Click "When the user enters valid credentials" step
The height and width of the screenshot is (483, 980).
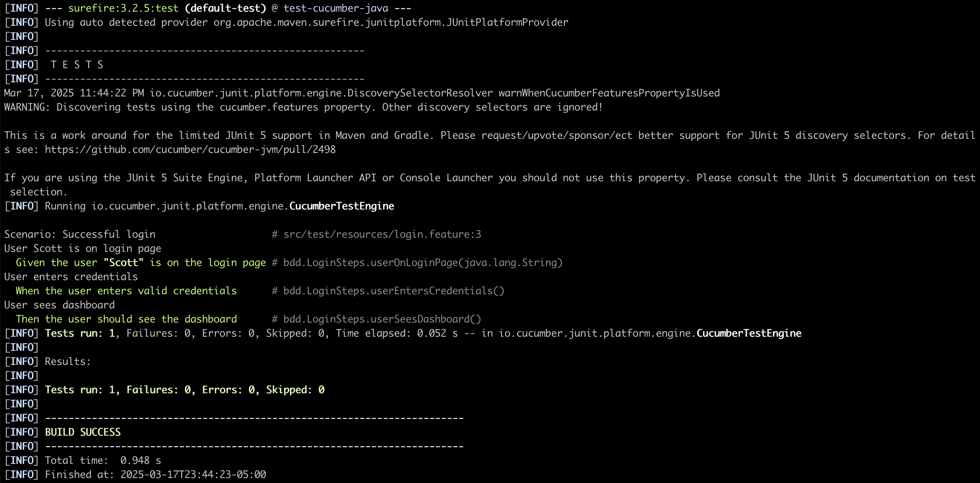point(126,291)
